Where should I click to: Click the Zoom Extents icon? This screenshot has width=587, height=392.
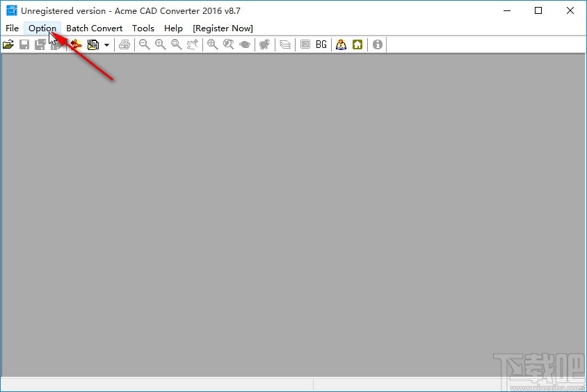coord(213,44)
